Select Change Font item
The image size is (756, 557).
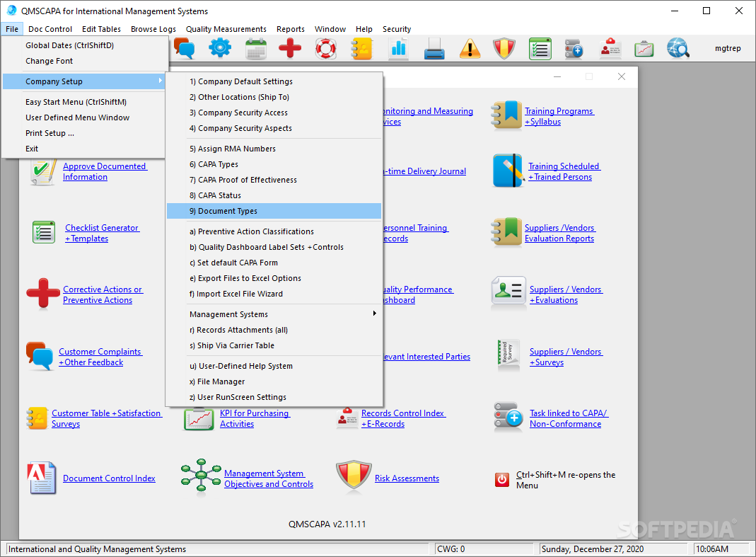click(85, 61)
